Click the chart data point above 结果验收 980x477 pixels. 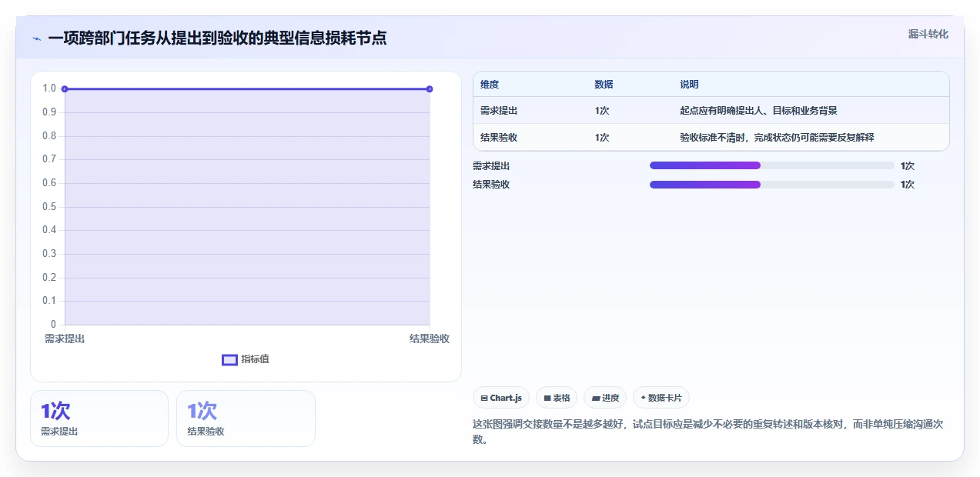[x=430, y=89]
